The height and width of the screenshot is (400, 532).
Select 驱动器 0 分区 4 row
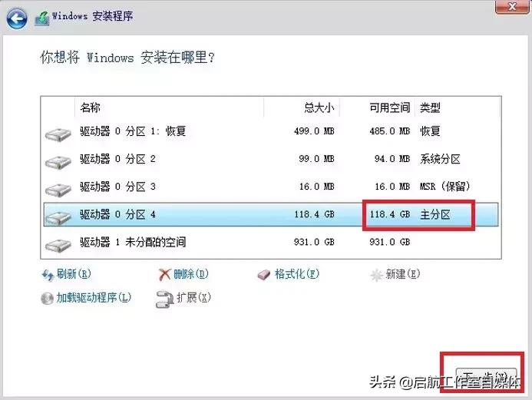(271, 215)
